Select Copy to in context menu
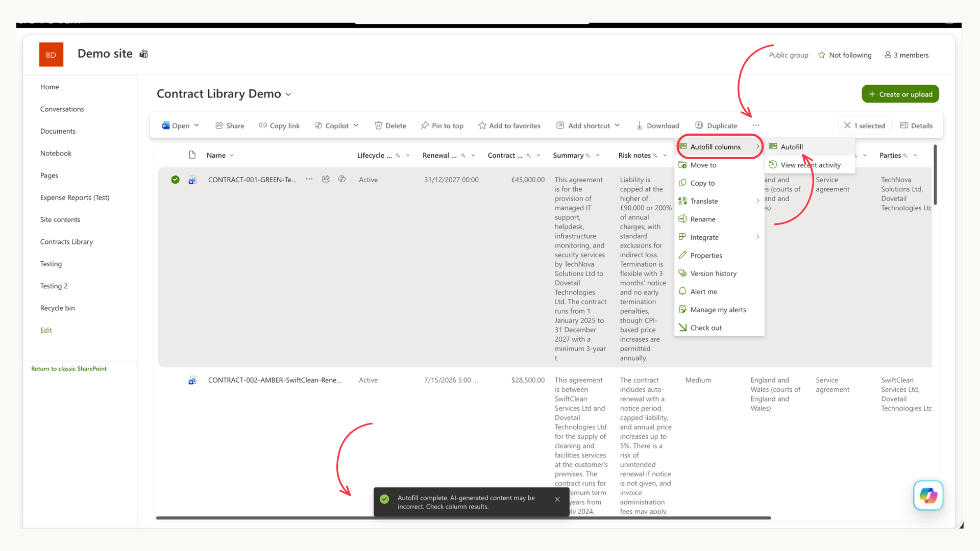 tap(719, 183)
